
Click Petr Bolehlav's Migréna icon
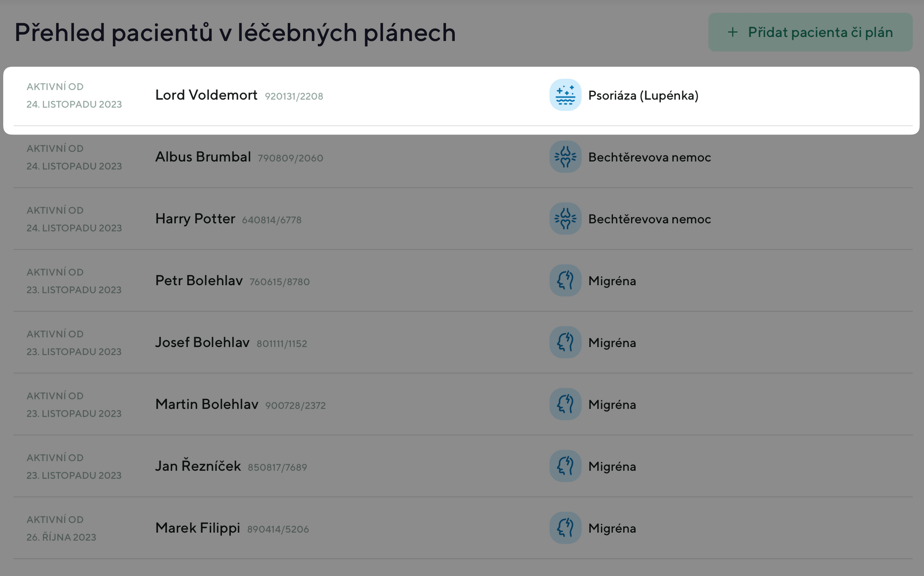[565, 281]
